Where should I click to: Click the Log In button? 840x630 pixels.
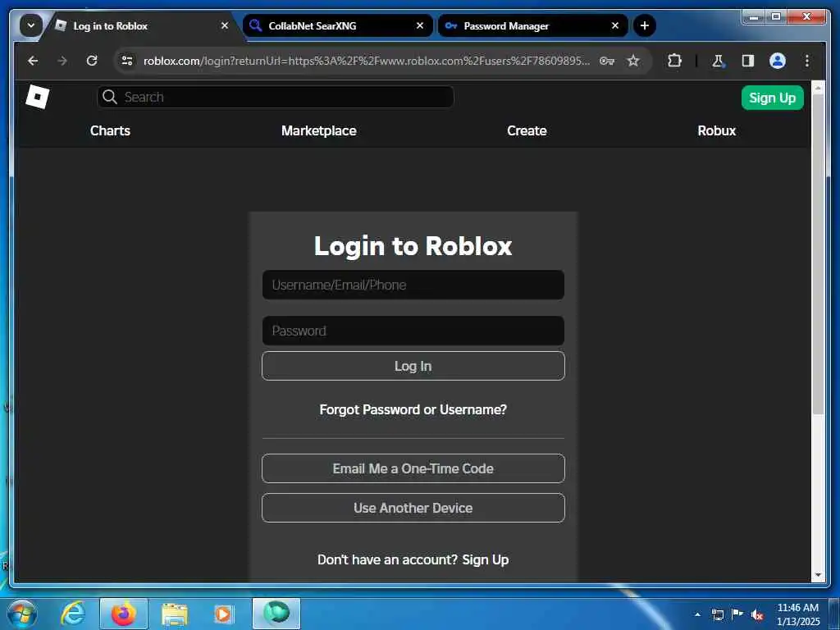point(413,366)
